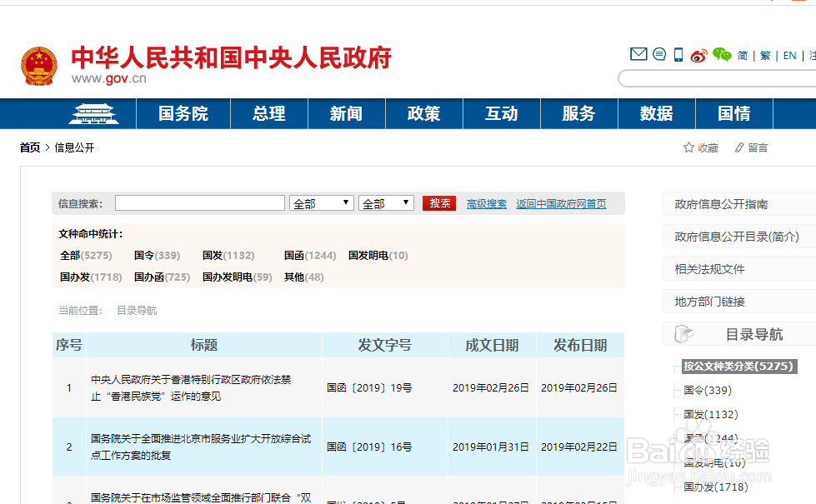Click the red 搜索 button
816x504 pixels.
point(439,203)
